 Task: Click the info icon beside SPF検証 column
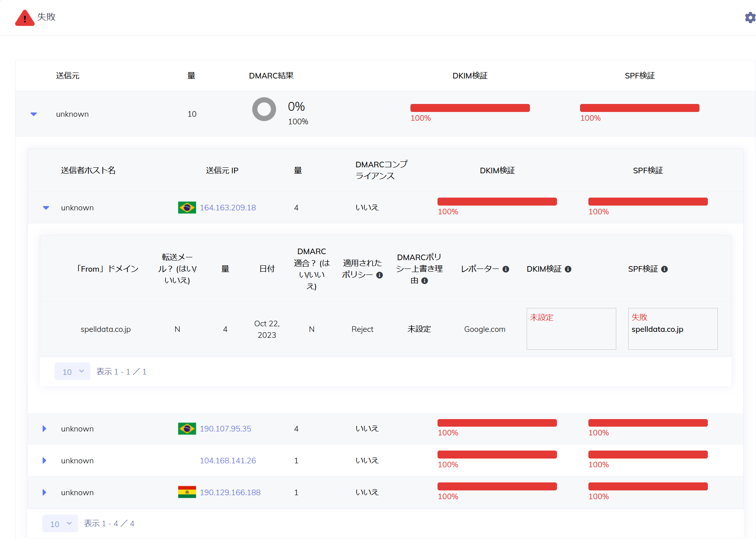664,269
